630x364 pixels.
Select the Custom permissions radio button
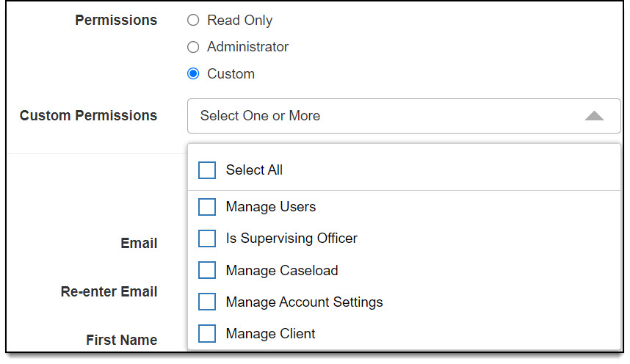193,73
